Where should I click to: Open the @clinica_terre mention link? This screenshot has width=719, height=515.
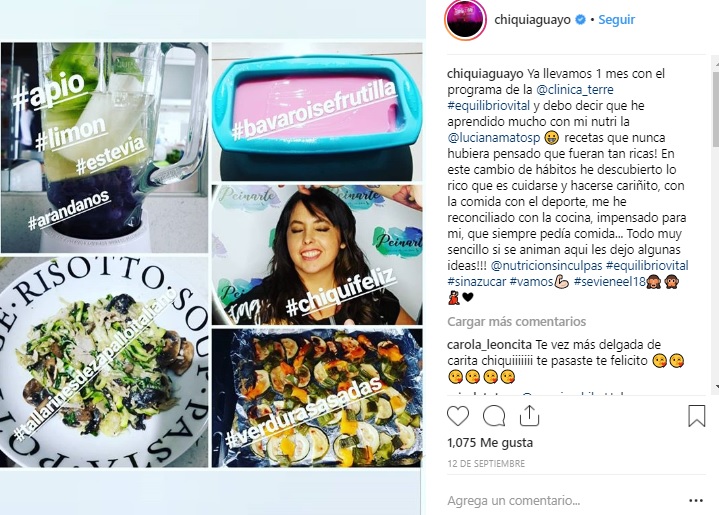coord(574,89)
